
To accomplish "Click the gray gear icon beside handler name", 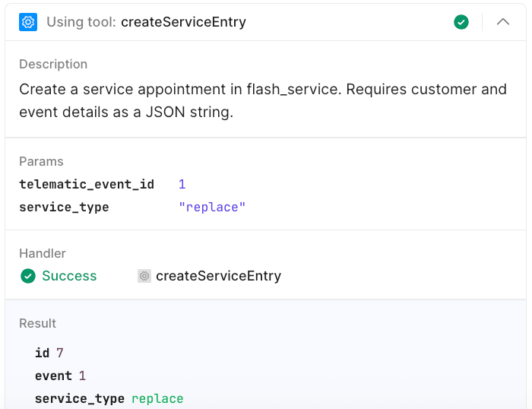I will [x=144, y=276].
